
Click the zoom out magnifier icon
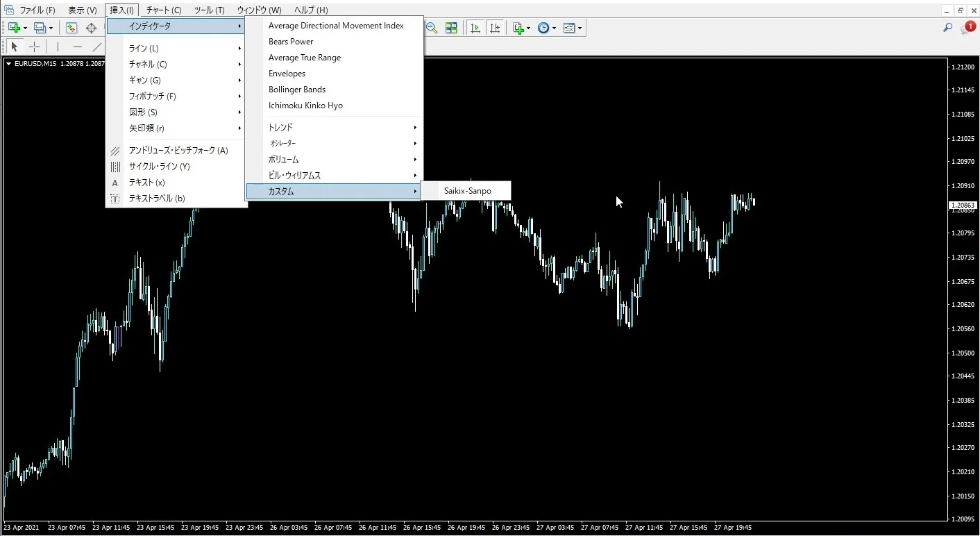click(432, 28)
